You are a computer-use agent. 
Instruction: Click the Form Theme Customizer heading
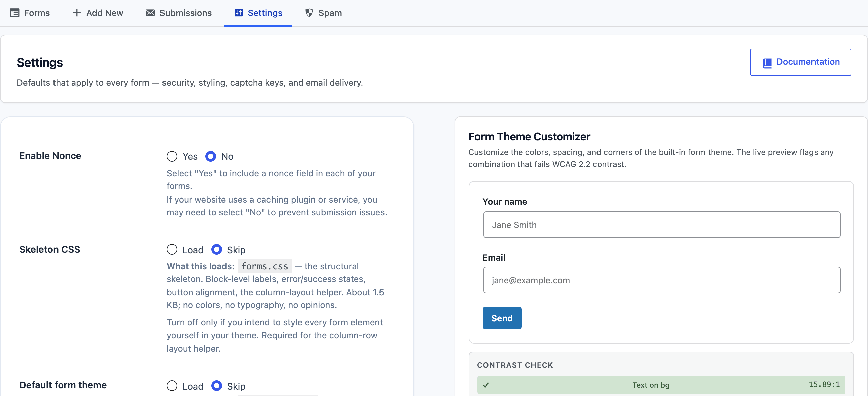(529, 137)
